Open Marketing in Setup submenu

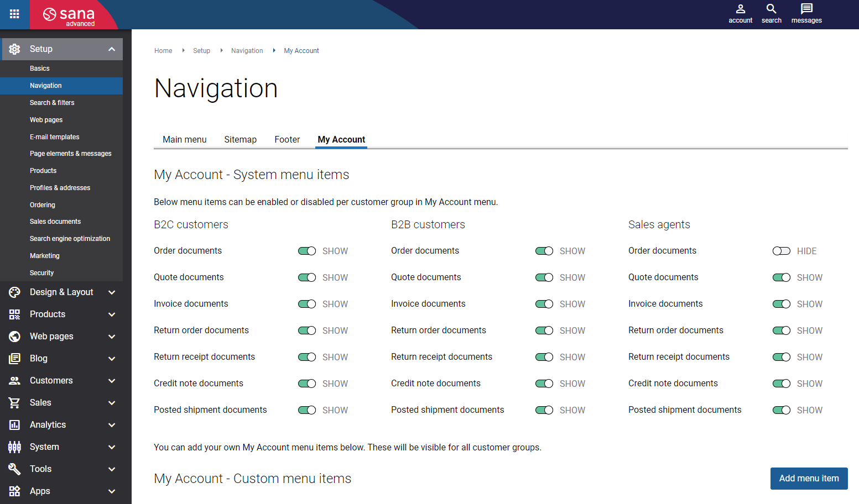tap(61, 256)
